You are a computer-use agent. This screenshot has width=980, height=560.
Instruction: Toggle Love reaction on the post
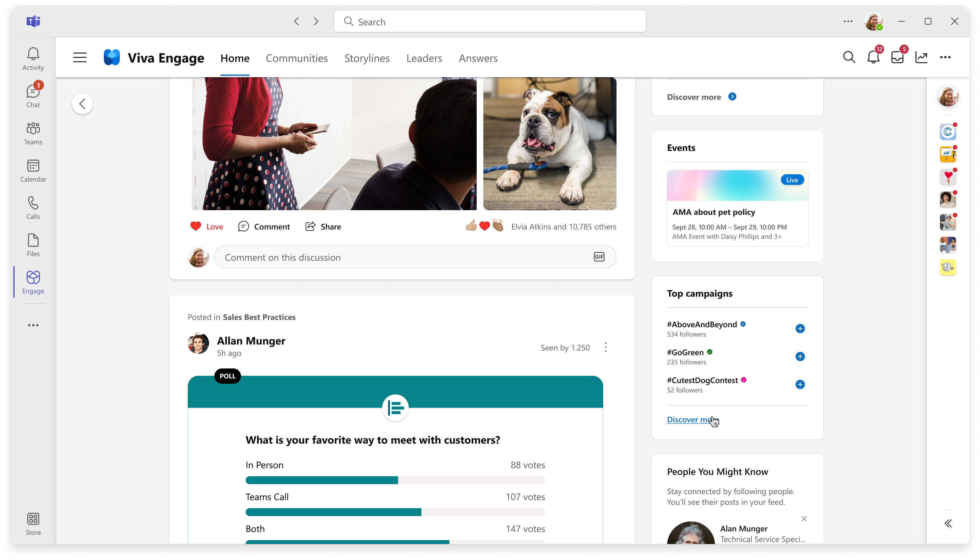pos(206,226)
